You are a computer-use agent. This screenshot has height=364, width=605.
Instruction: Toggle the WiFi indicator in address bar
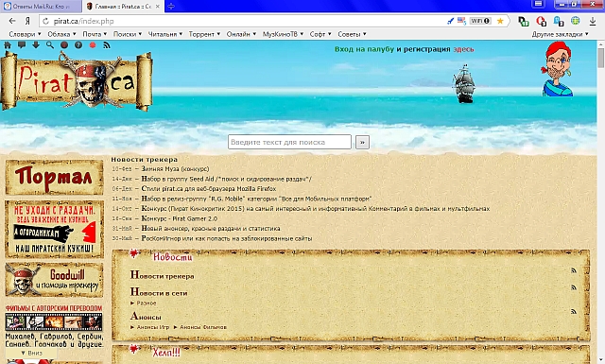[480, 21]
